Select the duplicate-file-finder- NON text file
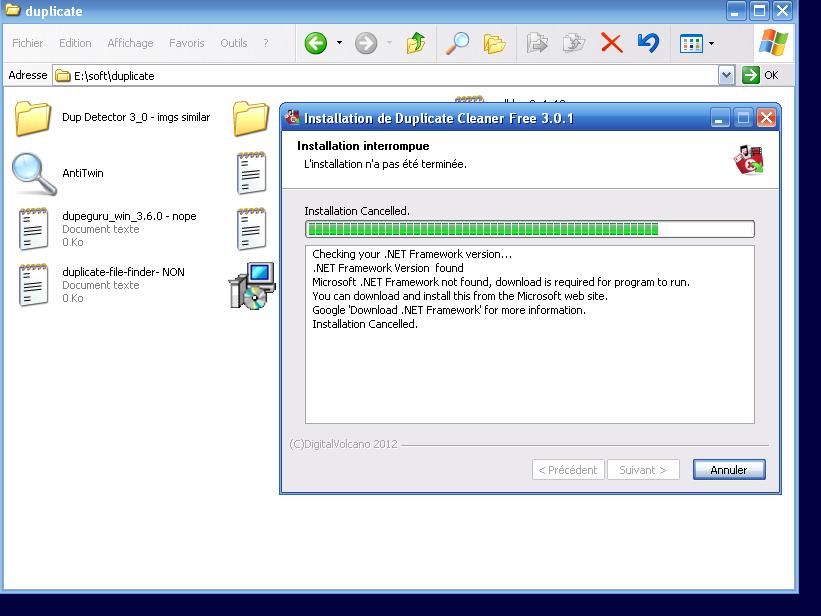 point(34,285)
